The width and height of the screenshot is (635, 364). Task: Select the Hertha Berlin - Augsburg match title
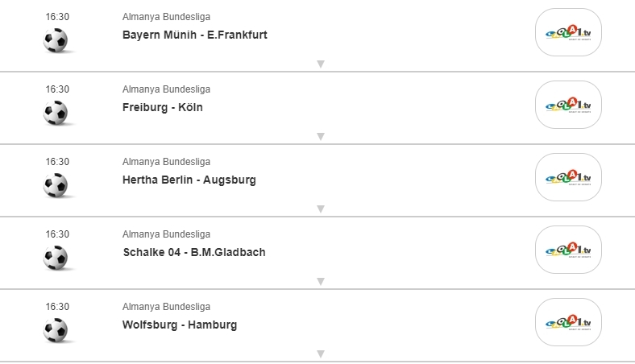189,180
